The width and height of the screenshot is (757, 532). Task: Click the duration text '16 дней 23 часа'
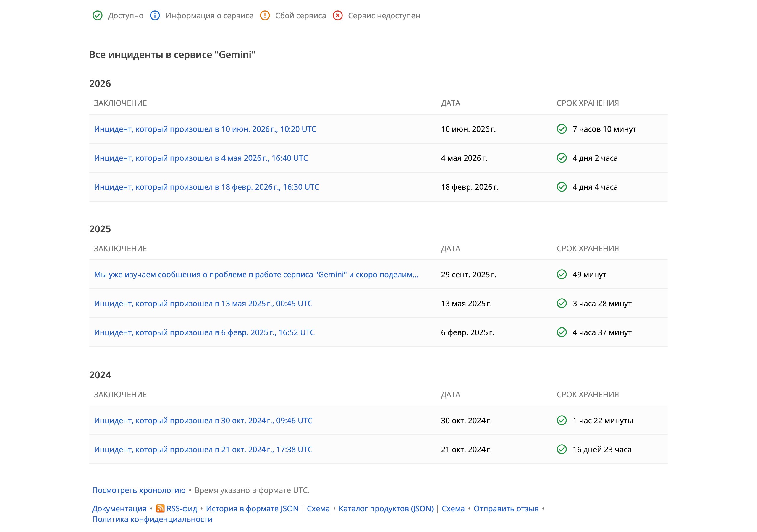(x=602, y=449)
